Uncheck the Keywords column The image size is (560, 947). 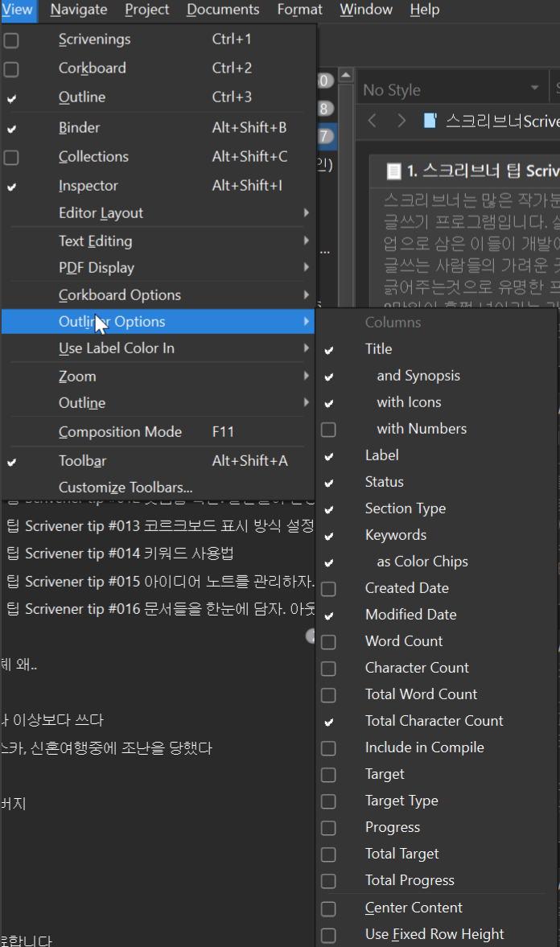328,536
